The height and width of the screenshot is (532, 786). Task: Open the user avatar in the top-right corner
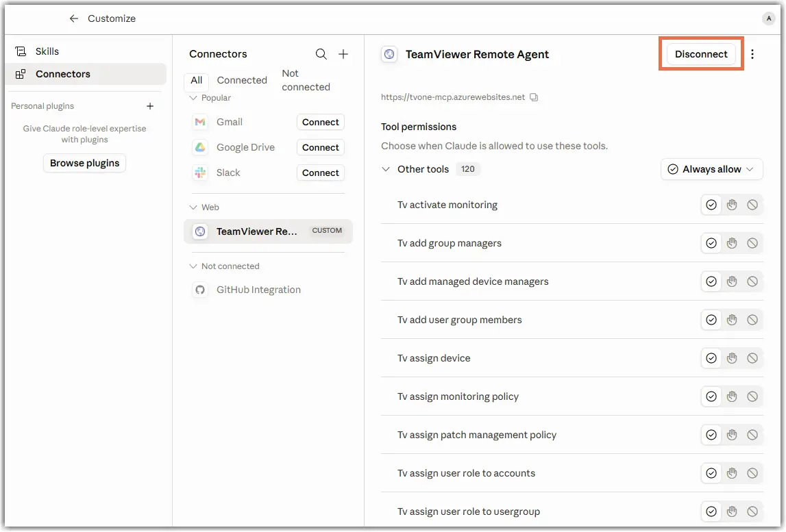768,18
